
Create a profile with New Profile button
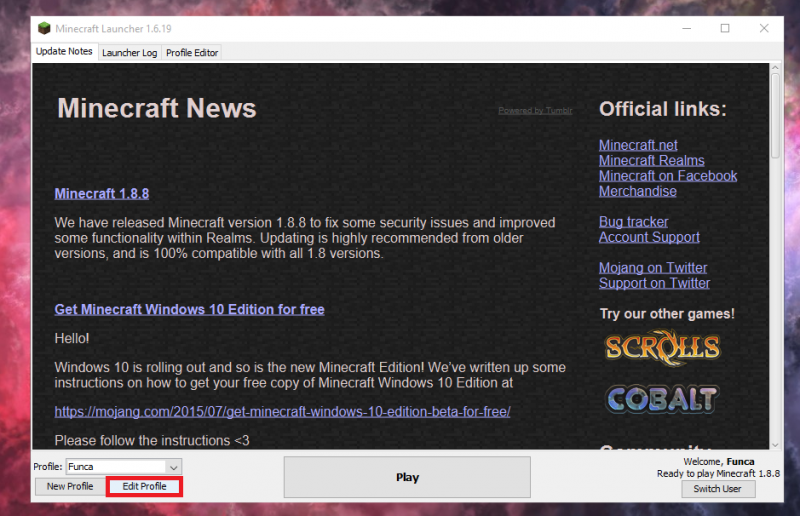tap(70, 487)
